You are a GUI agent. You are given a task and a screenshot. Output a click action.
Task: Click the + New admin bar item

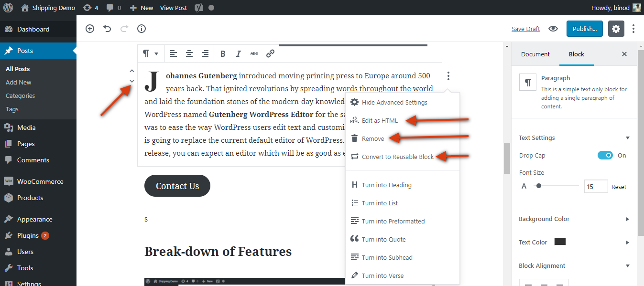click(x=142, y=8)
